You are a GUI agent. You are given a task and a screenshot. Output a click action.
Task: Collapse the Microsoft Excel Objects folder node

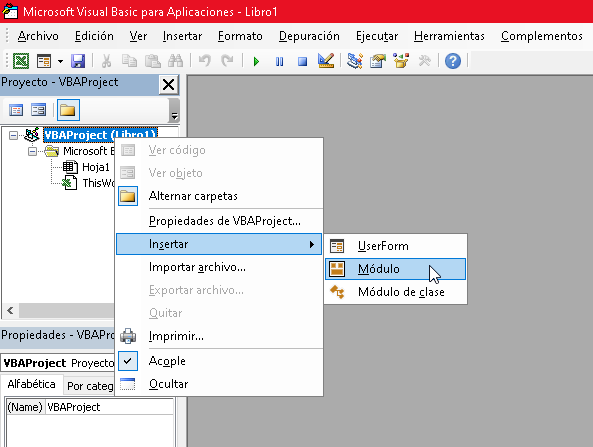33,151
